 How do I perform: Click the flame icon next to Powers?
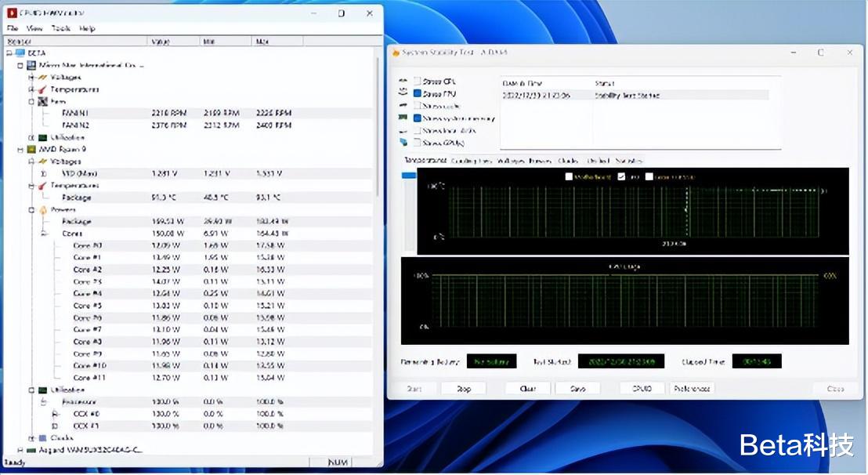click(x=42, y=210)
